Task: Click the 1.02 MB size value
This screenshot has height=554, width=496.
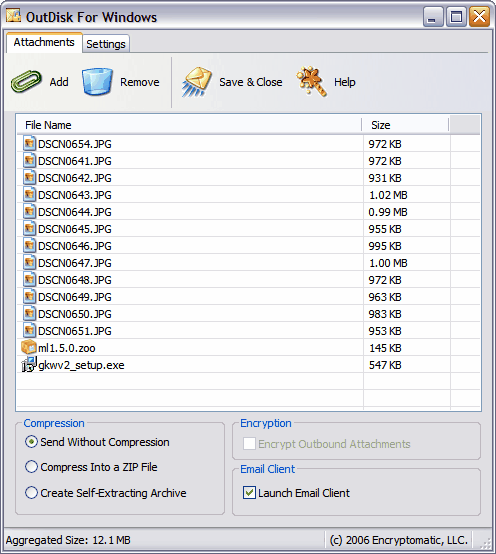Action: [388, 195]
